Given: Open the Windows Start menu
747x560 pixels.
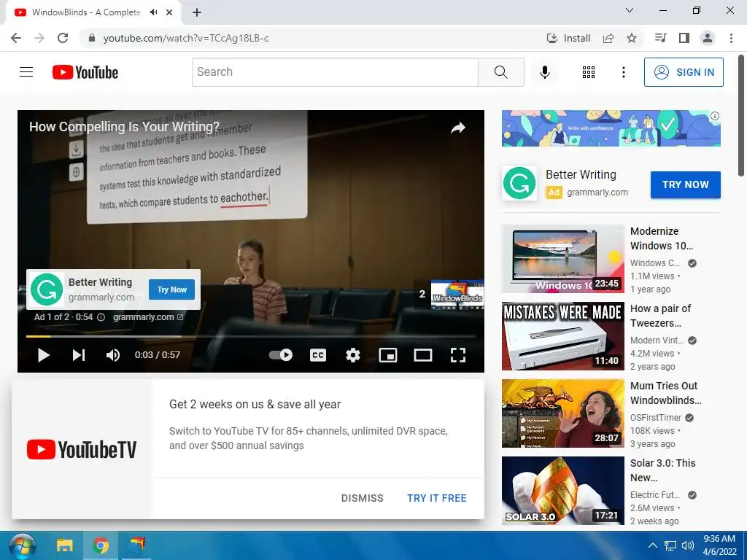Looking at the screenshot, I should (x=22, y=546).
